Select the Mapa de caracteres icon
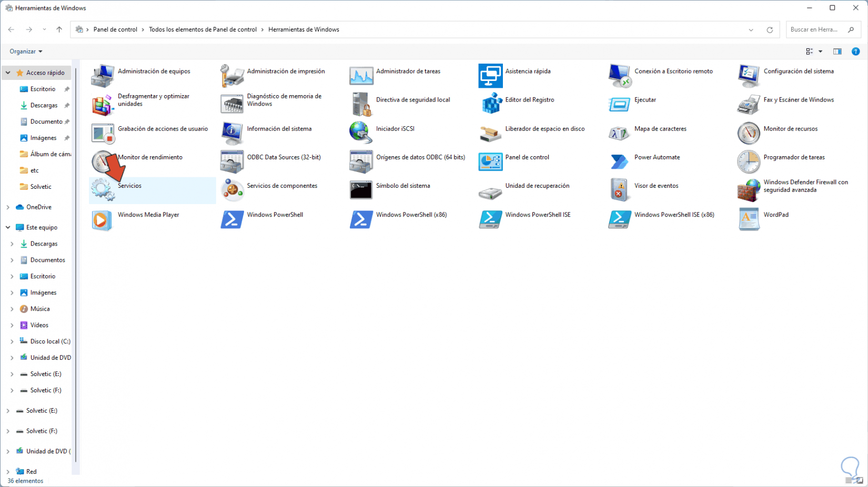 click(x=619, y=133)
